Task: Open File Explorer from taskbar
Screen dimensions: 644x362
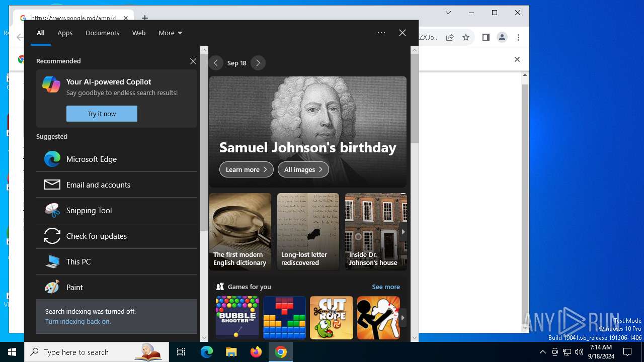Action: tap(231, 352)
